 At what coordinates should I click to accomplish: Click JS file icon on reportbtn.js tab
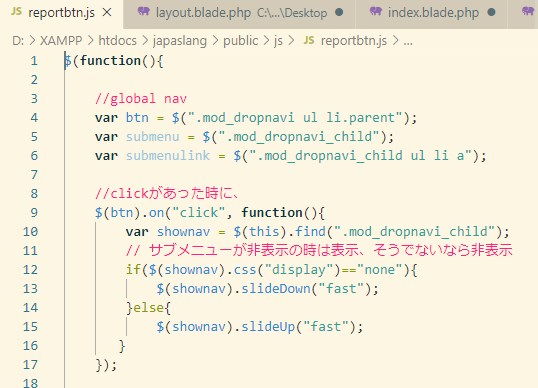click(x=16, y=11)
